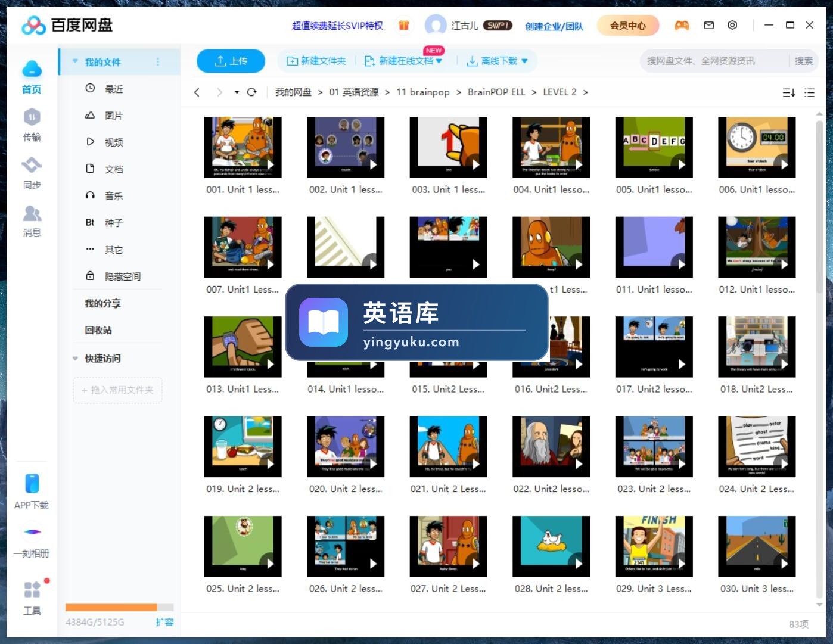Click the SVIP1 badge
Screen dimensions: 833x644
pos(498,25)
